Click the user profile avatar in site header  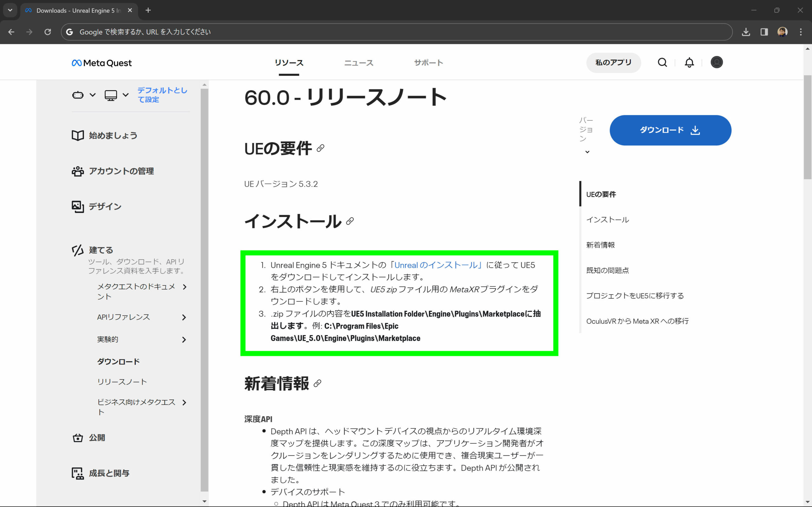pyautogui.click(x=717, y=62)
